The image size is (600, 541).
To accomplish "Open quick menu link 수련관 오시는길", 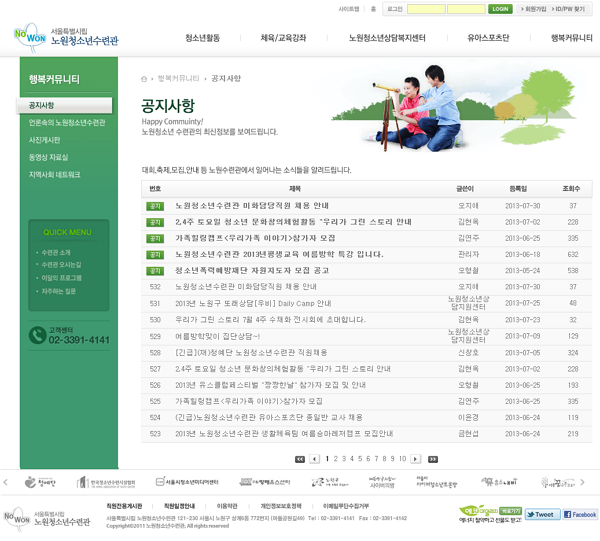I will tap(62, 265).
